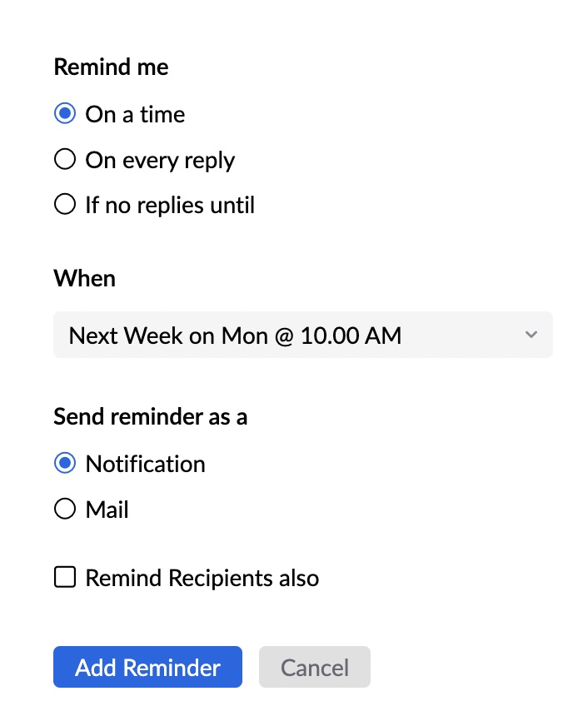Pick "Notification" as the reminder type
588x711 pixels.
[x=65, y=463]
